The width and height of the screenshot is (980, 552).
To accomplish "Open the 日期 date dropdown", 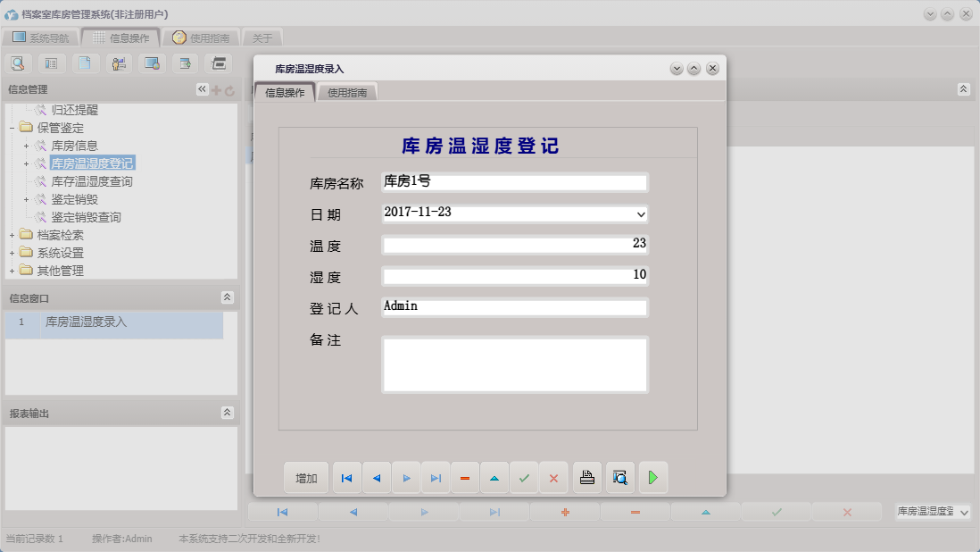I will 640,214.
